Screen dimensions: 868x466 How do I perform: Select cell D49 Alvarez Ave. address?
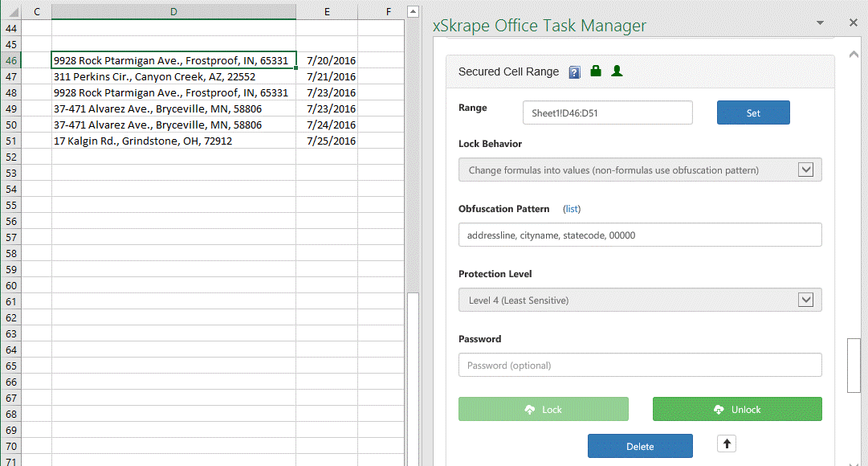point(173,108)
